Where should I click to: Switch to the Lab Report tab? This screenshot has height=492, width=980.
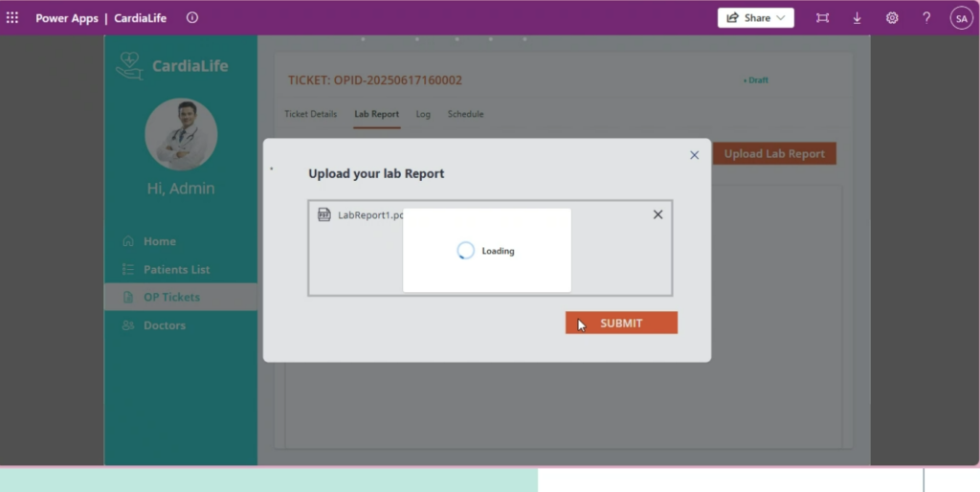(376, 114)
